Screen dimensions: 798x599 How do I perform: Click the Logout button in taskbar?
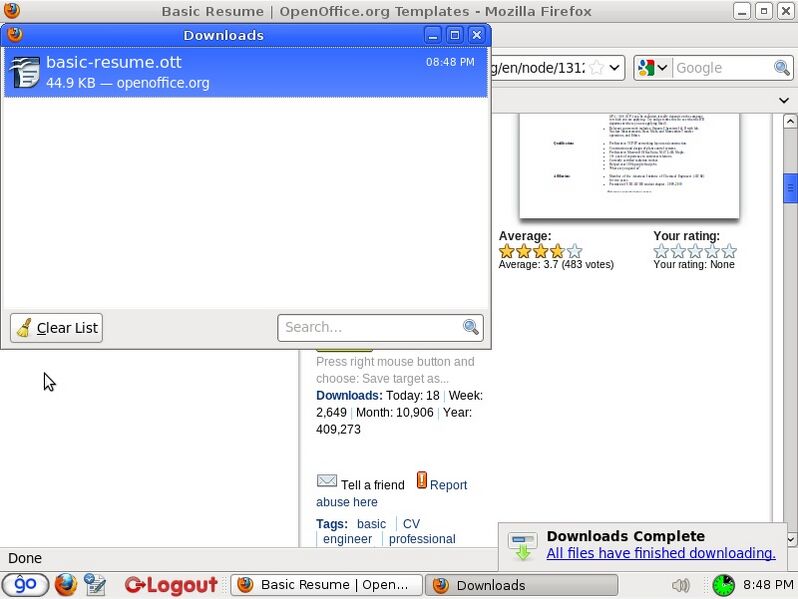pyautogui.click(x=171, y=585)
